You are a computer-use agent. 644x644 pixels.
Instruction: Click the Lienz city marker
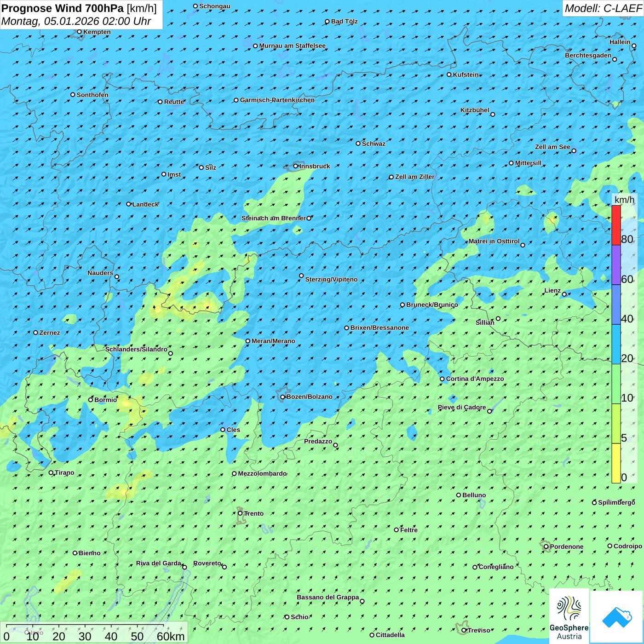(564, 294)
